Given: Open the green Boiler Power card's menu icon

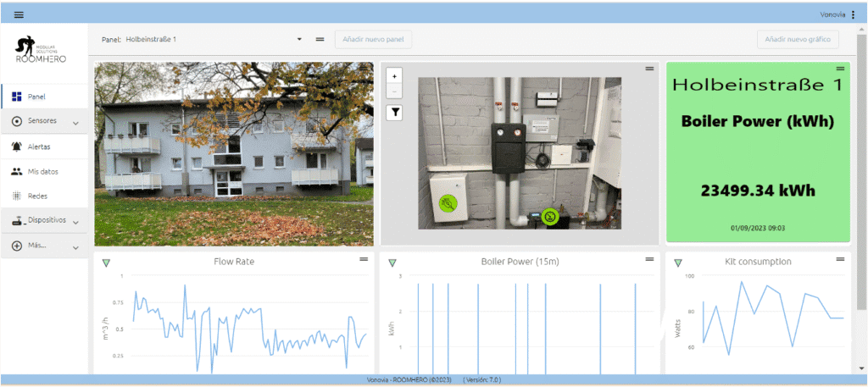Looking at the screenshot, I should (839, 68).
